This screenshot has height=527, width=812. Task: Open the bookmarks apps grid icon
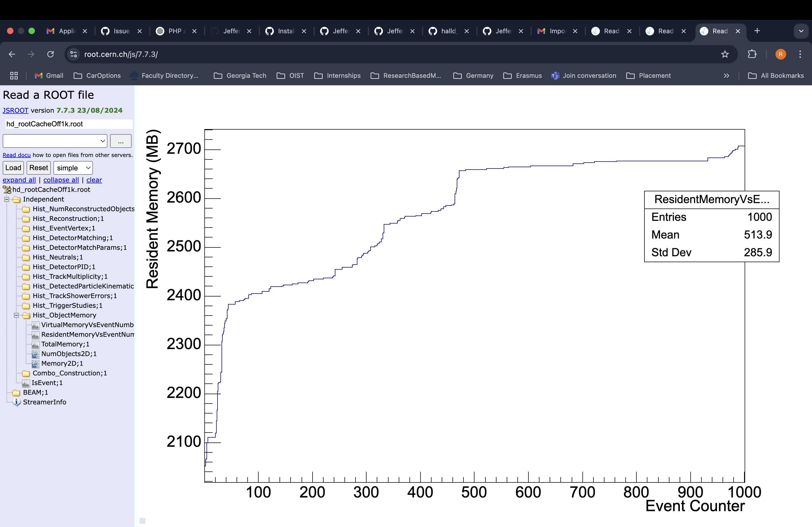(14, 76)
